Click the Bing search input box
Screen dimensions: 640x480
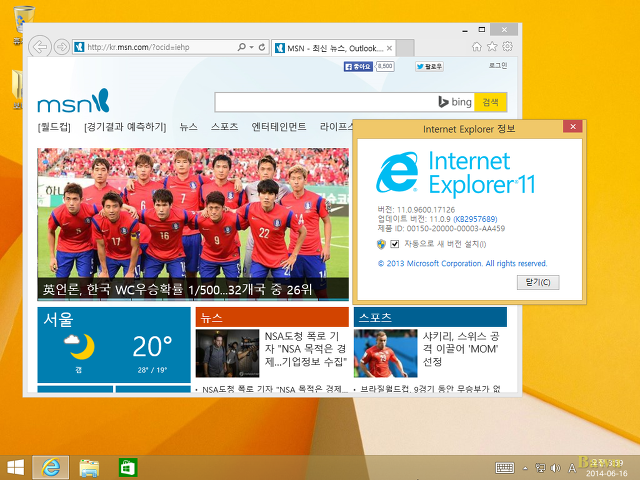(326, 102)
